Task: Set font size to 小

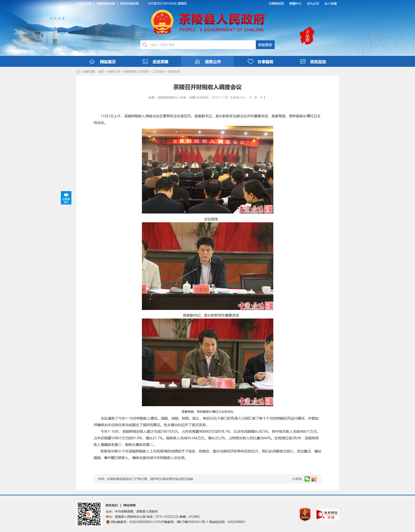Action: pos(261,98)
